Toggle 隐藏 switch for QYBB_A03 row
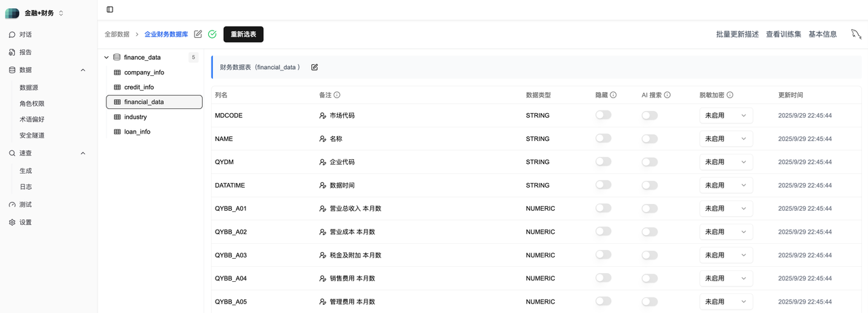 [603, 255]
